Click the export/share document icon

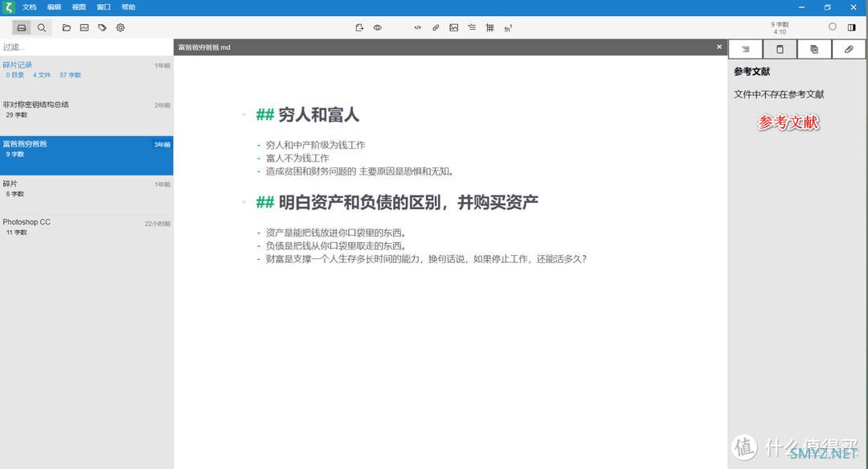click(x=359, y=27)
